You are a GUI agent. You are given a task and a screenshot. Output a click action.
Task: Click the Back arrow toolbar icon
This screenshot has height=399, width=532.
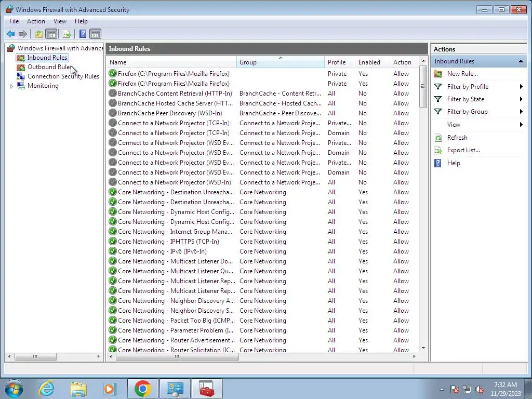(11, 34)
